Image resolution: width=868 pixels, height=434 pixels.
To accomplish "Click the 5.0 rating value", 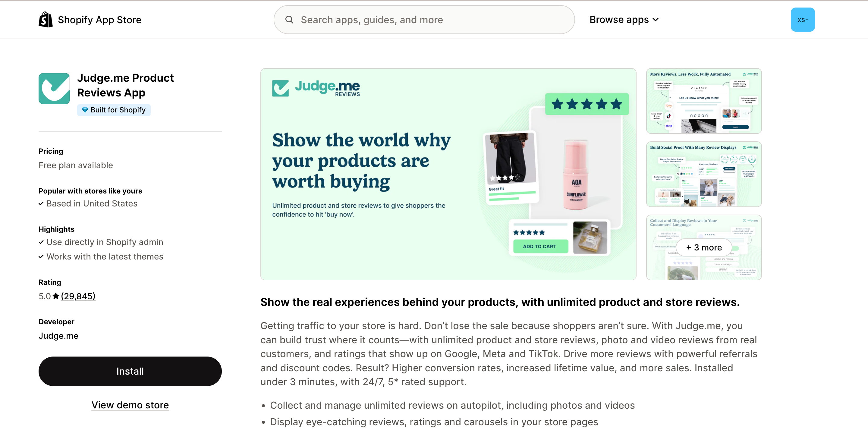I will tap(45, 296).
